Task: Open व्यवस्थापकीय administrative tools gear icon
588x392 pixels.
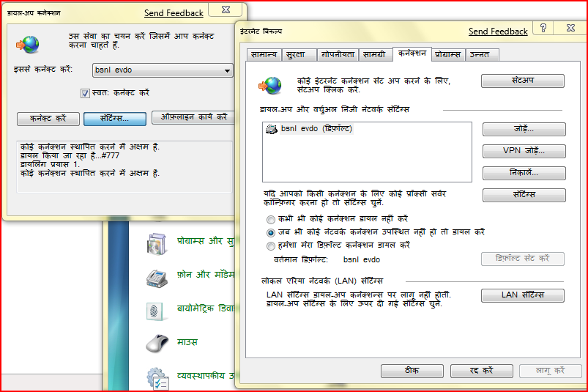Action: click(x=157, y=379)
